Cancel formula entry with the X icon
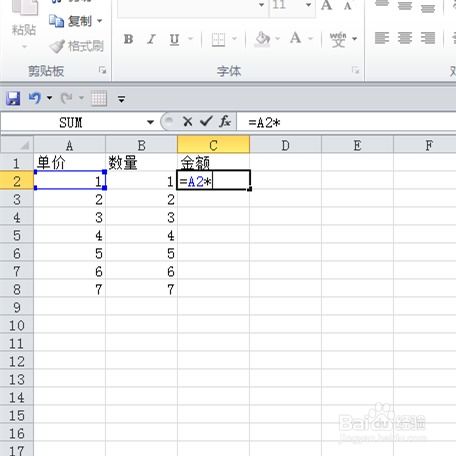 [x=188, y=122]
